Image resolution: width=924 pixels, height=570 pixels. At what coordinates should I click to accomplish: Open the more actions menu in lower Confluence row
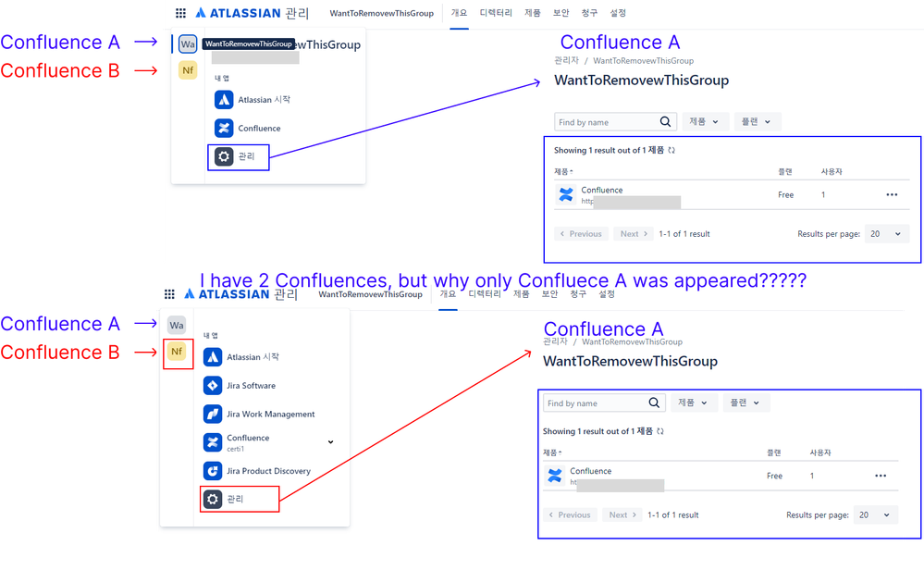coord(881,476)
